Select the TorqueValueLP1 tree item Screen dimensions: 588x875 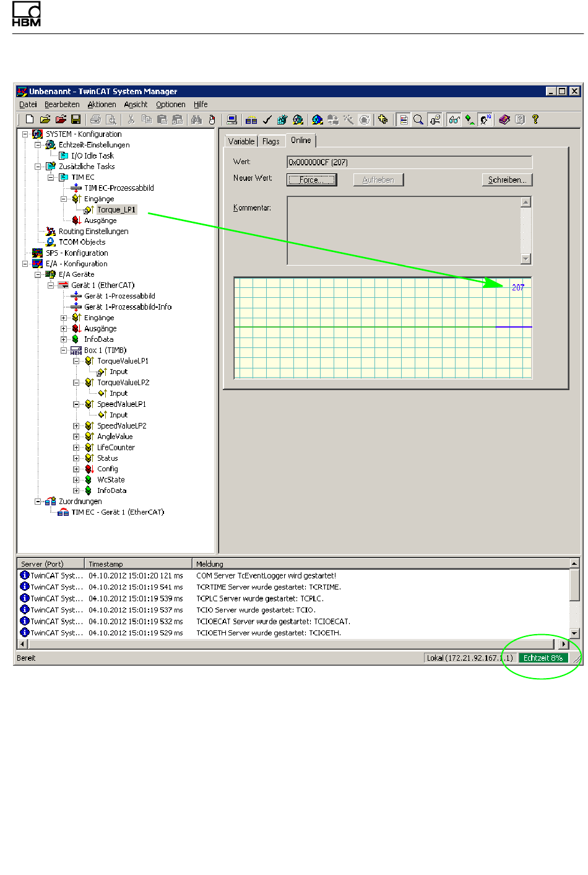pyautogui.click(x=123, y=361)
